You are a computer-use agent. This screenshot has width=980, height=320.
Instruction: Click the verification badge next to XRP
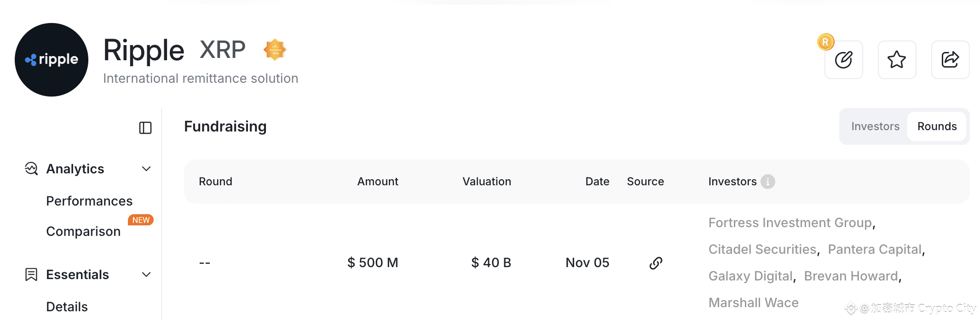[276, 50]
